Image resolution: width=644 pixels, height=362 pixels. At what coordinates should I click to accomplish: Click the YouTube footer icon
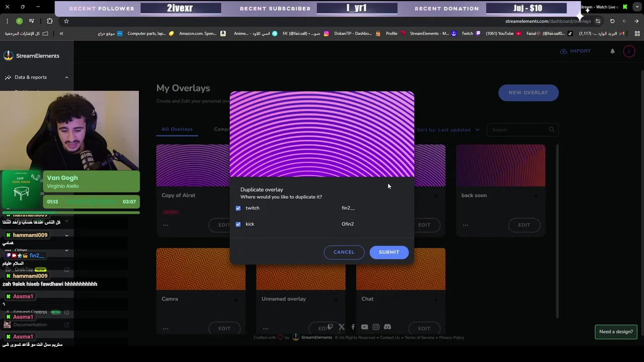(x=365, y=327)
